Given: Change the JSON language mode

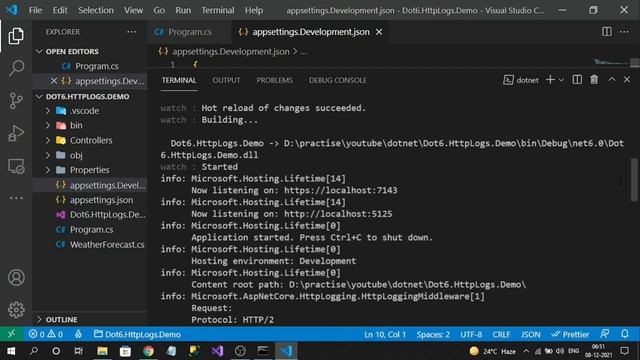Looking at the screenshot, I should coord(531,334).
